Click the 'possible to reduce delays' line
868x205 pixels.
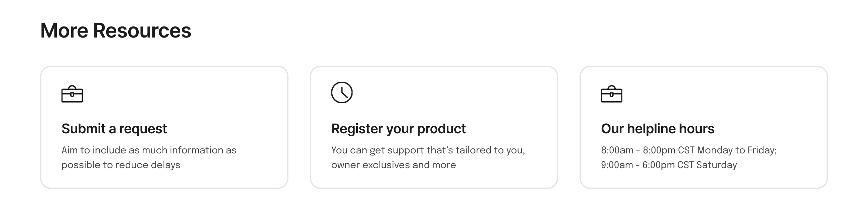[121, 165]
